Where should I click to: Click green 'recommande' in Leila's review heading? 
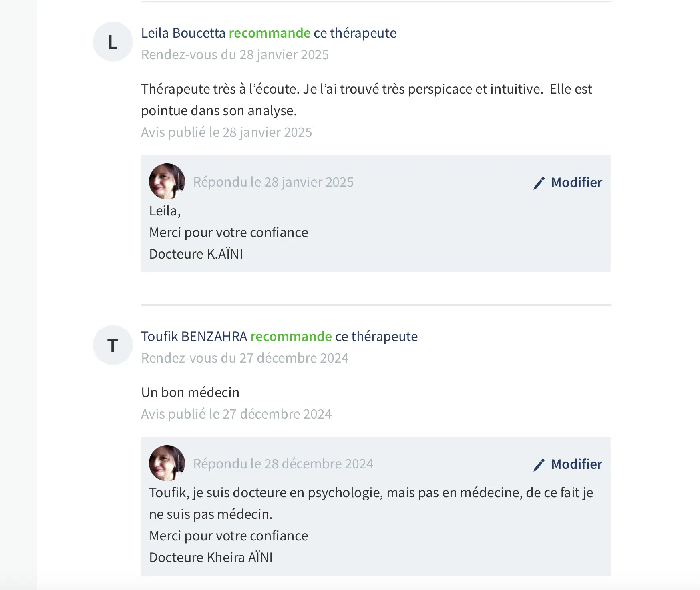point(270,33)
